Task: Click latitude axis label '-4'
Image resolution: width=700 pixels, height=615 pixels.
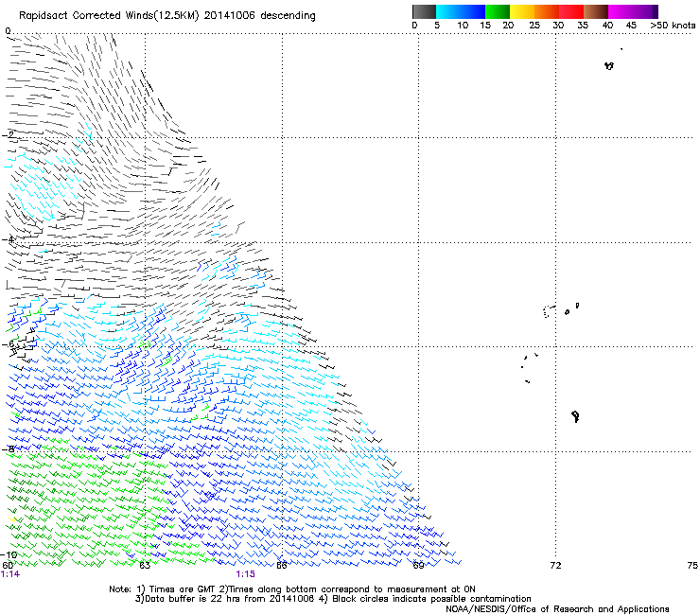Action: tap(8, 239)
